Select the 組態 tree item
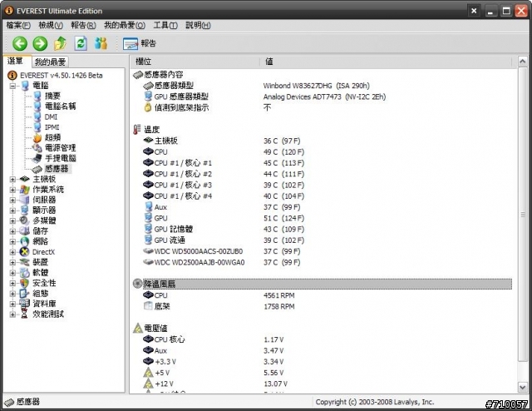This screenshot has width=532, height=411. pos(41,294)
